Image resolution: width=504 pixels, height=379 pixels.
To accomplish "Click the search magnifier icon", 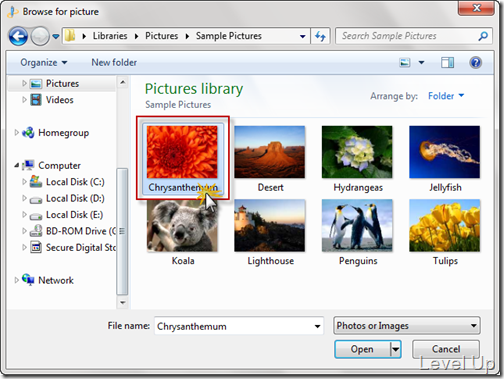I will coord(483,36).
